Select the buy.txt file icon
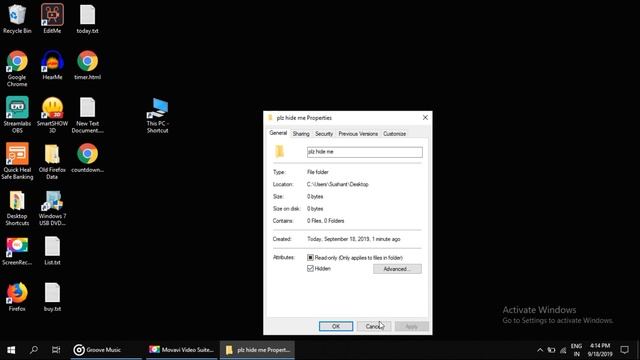The width and height of the screenshot is (640, 360). [x=52, y=297]
